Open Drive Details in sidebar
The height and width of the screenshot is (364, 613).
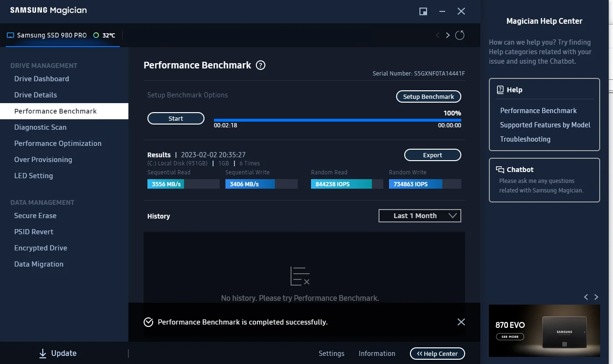click(x=36, y=95)
